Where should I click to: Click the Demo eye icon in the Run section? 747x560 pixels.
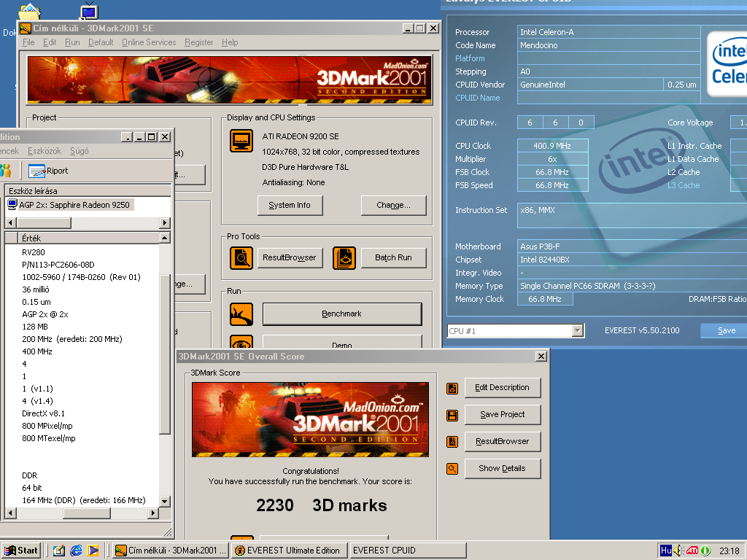tap(241, 342)
